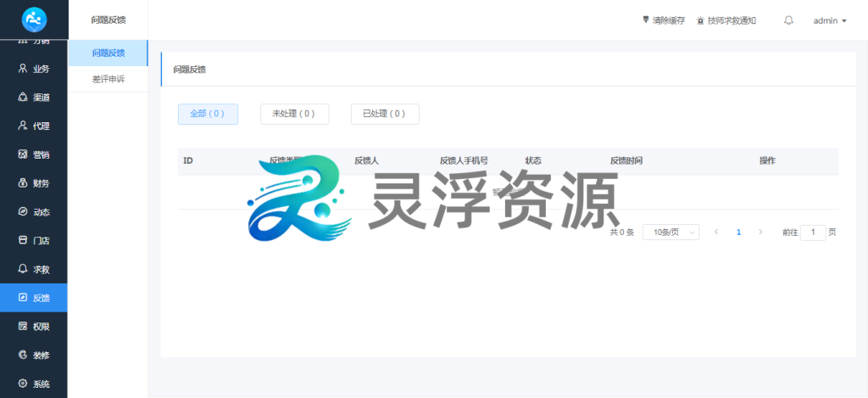Select 差评申诉 in the submenu
The width and height of the screenshot is (868, 398).
click(x=108, y=79)
